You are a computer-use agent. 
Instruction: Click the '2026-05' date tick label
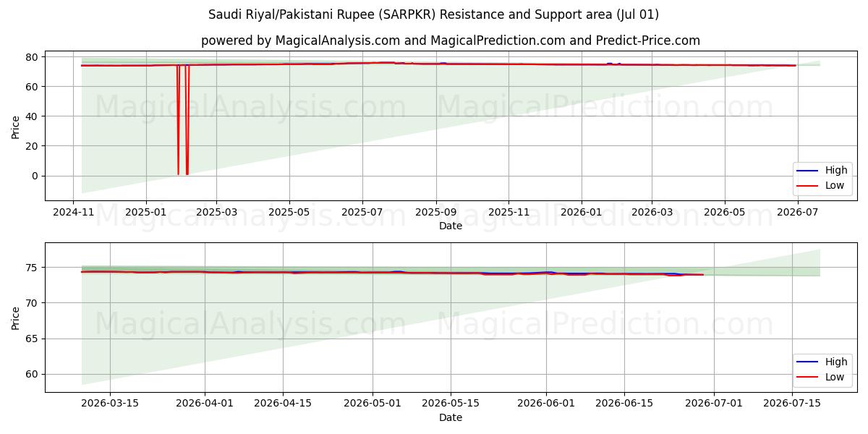(724, 213)
